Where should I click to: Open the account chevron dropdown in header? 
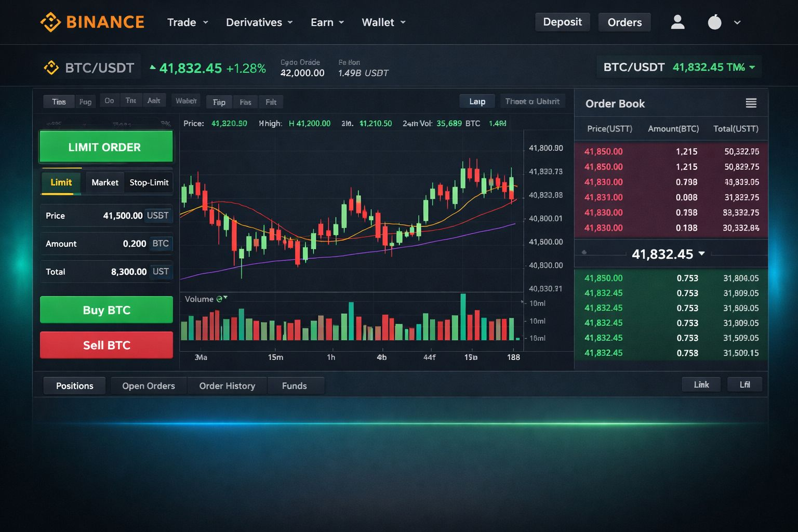click(737, 22)
